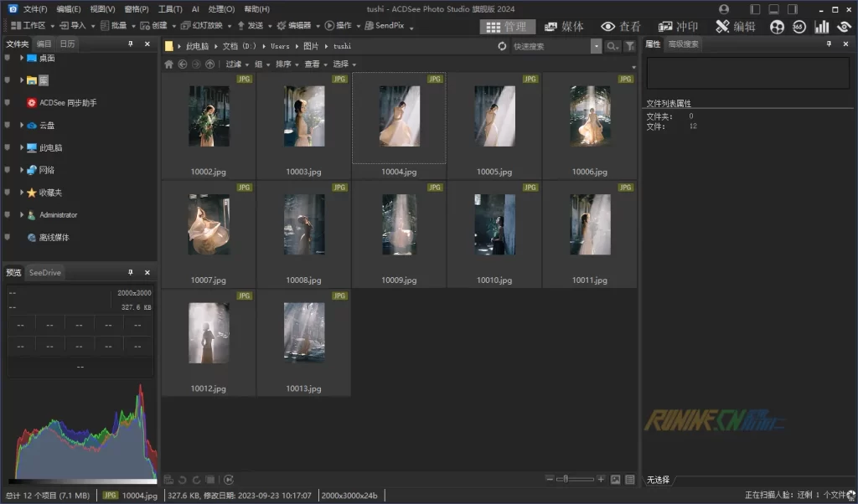Toggle the easy-select marker beside 桌面

[x=8, y=58]
